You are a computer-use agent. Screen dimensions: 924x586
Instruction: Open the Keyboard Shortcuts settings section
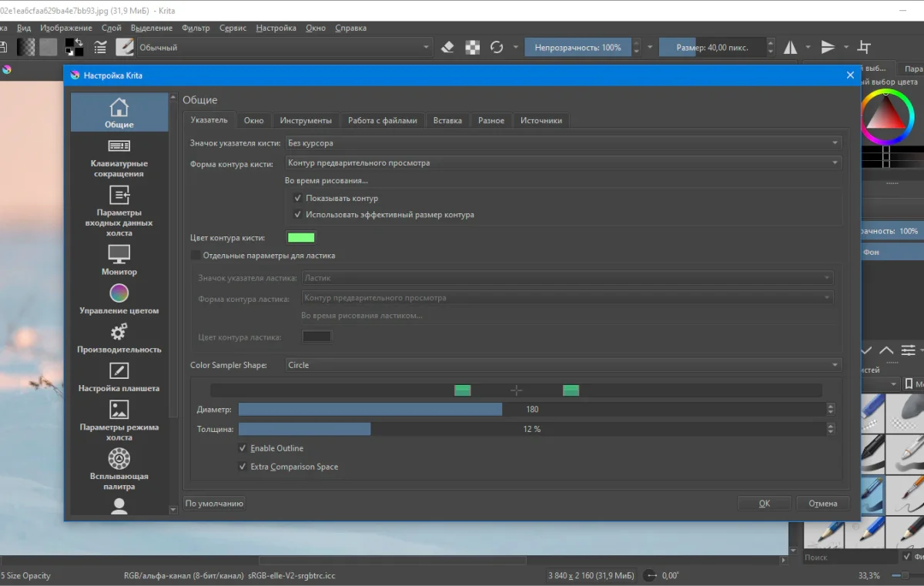(119, 158)
